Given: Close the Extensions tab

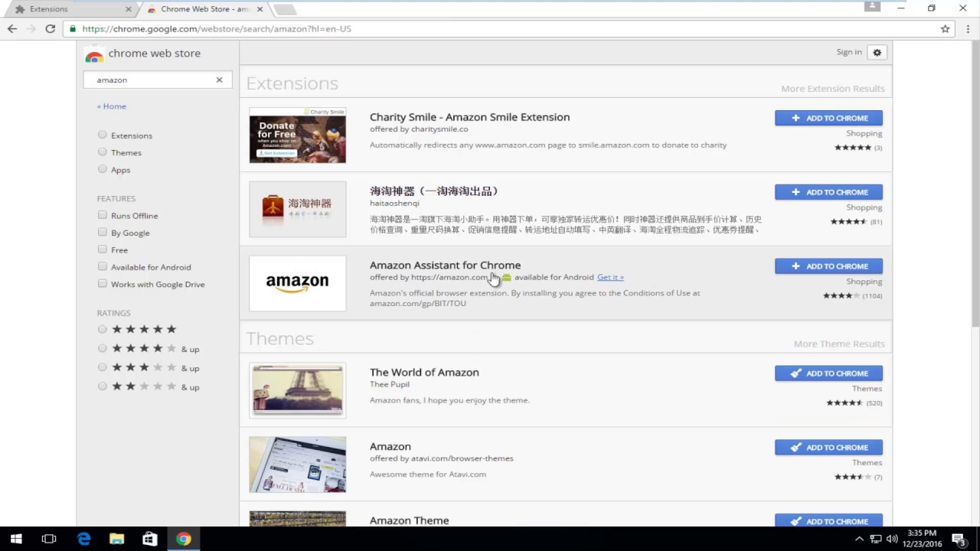Looking at the screenshot, I should (x=128, y=9).
